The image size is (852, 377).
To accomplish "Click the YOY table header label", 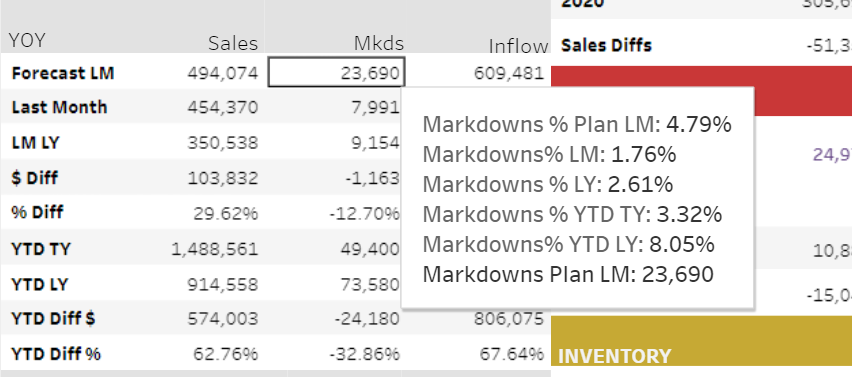I will (x=27, y=40).
